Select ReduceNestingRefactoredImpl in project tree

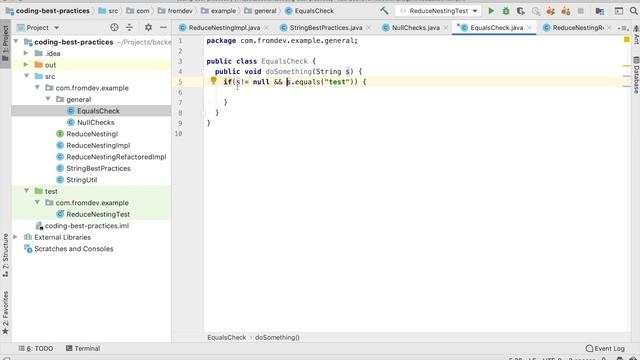[x=116, y=157]
